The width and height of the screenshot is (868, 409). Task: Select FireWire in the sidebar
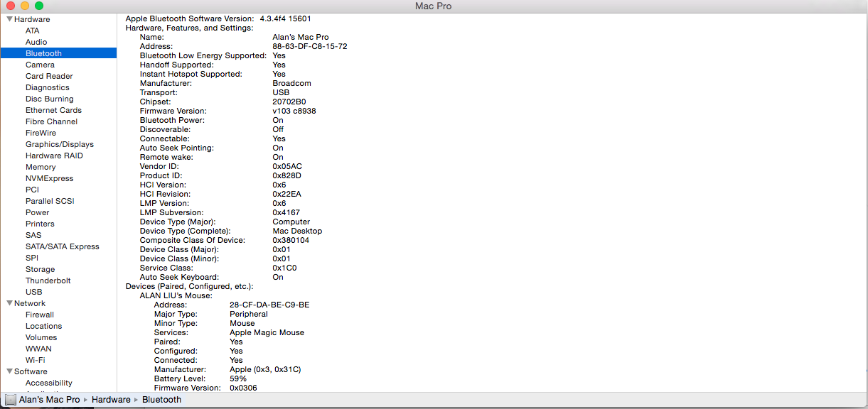pos(41,133)
